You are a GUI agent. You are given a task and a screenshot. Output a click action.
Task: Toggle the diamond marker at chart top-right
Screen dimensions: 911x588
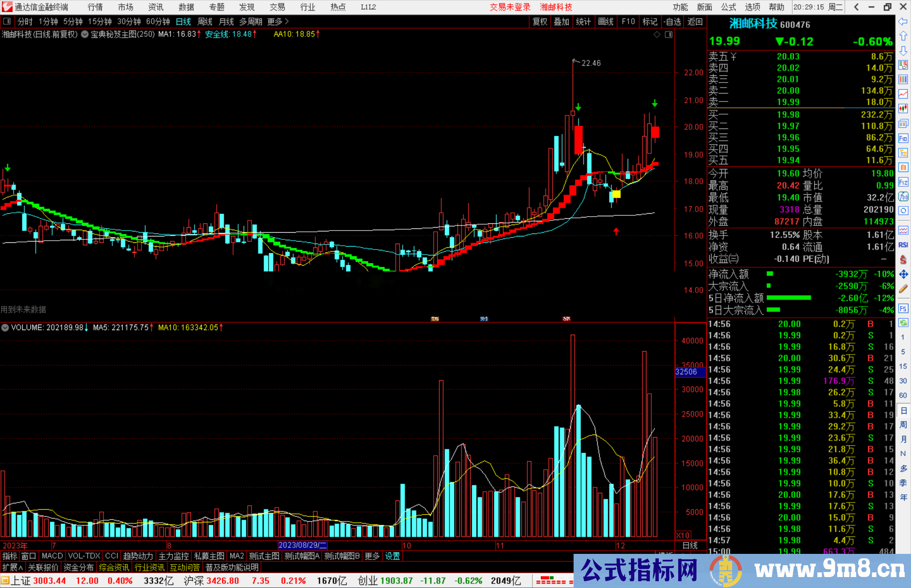pyautogui.click(x=657, y=35)
